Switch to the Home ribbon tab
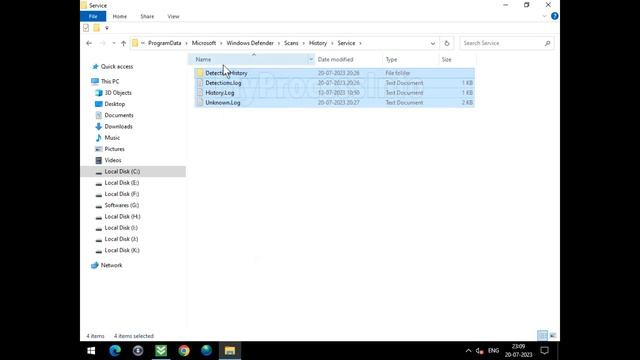The height and width of the screenshot is (360, 640). (120, 16)
